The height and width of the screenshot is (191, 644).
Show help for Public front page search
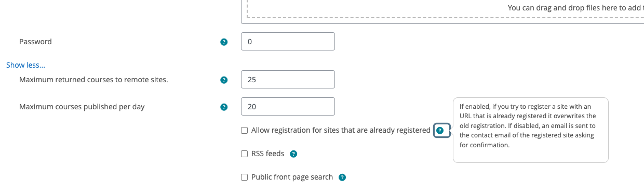(x=342, y=177)
